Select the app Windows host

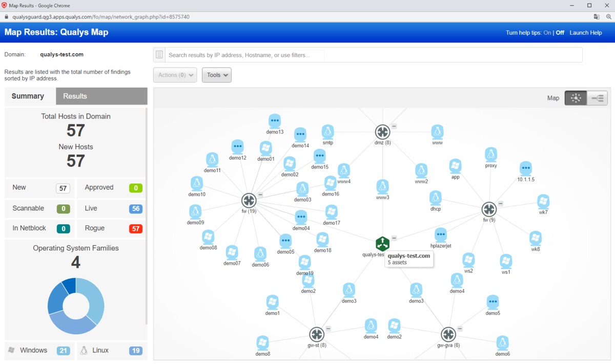pos(455,166)
